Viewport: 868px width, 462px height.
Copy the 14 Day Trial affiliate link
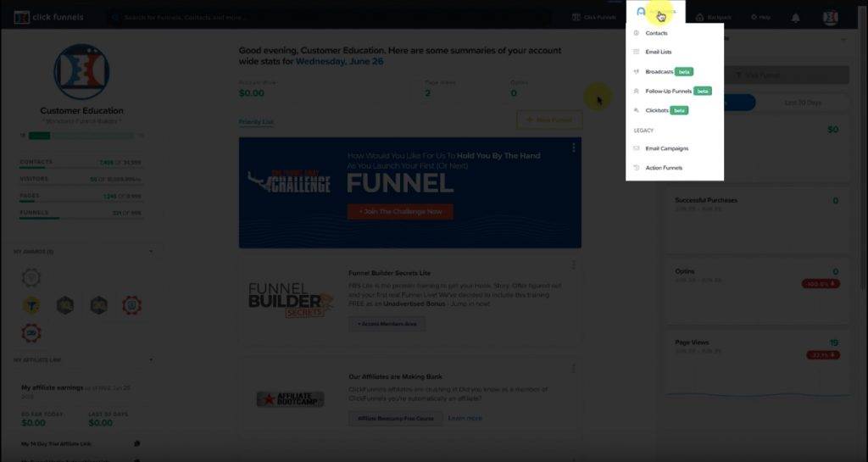click(136, 443)
